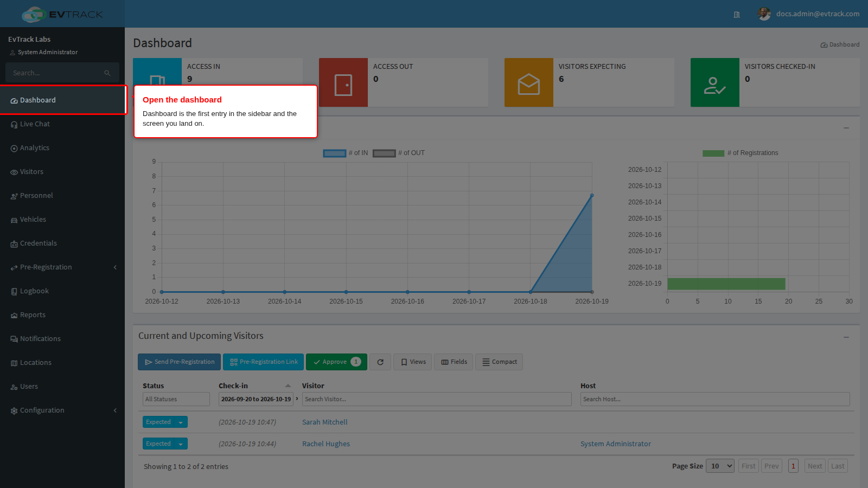
Task: Click the Visitors Expecting envelope icon tile
Action: [529, 82]
